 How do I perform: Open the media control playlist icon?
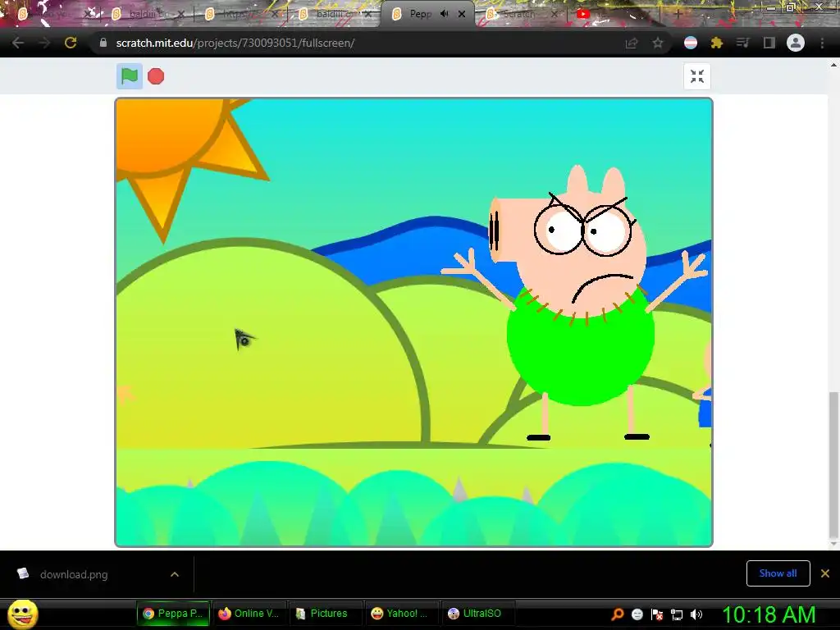[x=742, y=43]
